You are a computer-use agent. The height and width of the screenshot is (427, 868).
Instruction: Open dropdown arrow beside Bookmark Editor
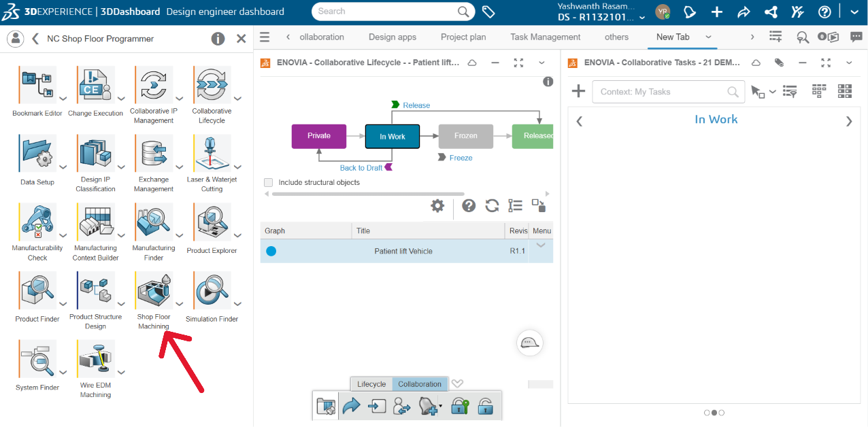tap(63, 99)
